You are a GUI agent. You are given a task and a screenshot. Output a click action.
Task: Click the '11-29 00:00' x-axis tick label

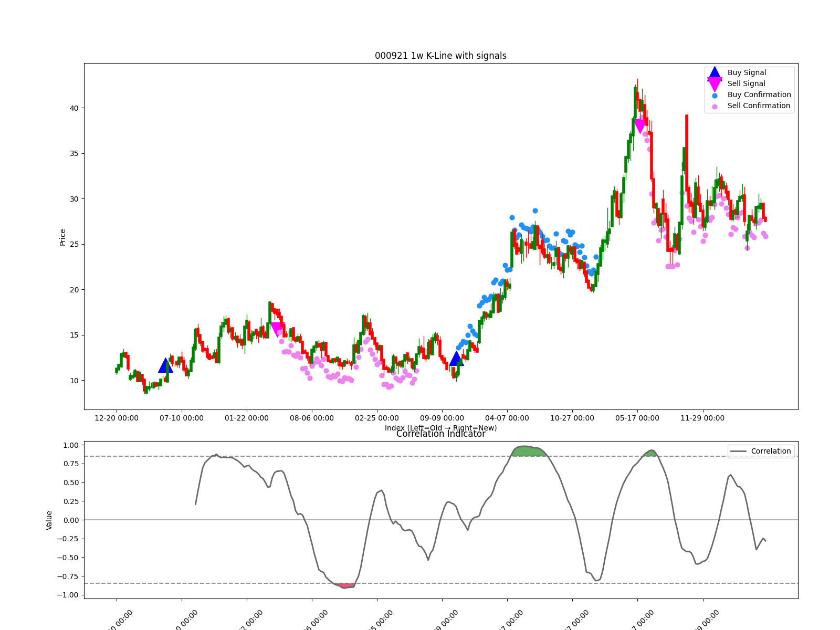click(x=702, y=418)
